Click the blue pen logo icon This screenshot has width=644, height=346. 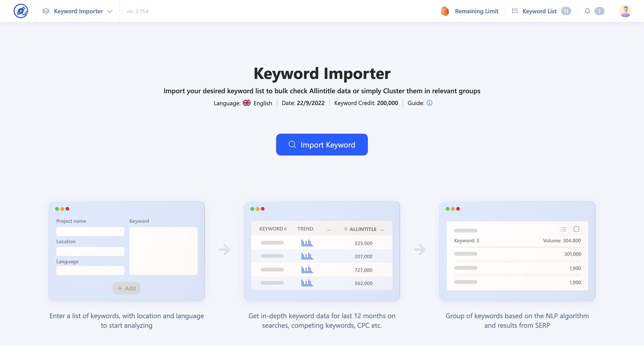pyautogui.click(x=21, y=11)
